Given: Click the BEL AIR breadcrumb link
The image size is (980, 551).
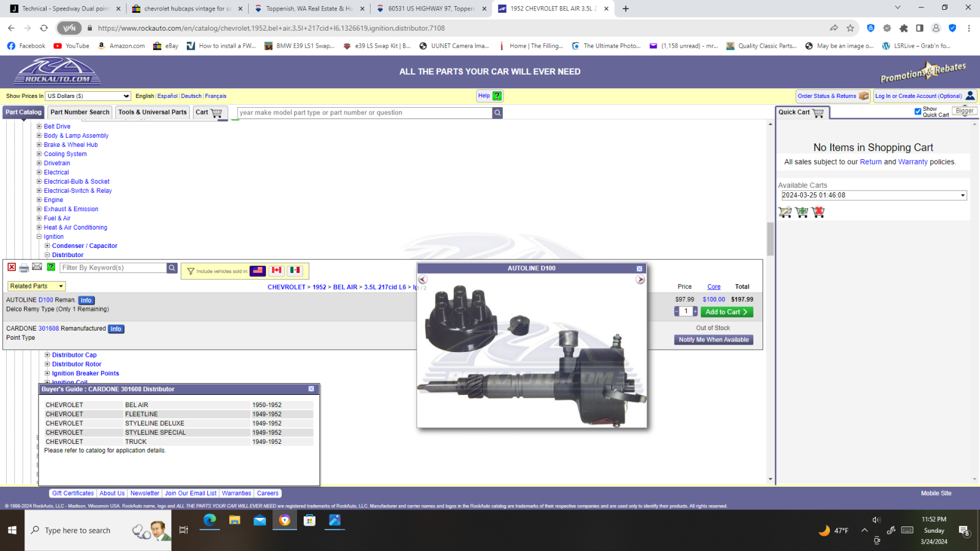Looking at the screenshot, I should (x=345, y=287).
